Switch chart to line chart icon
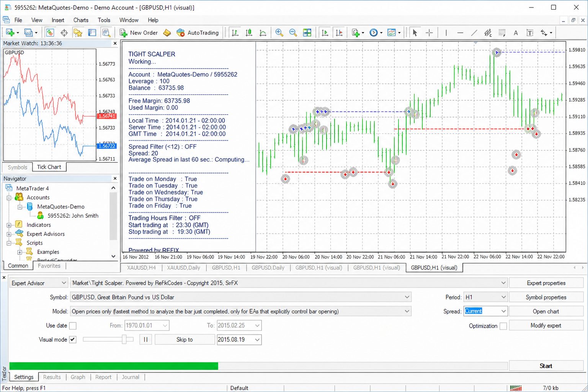Screen dimensions: 588x392 click(263, 33)
